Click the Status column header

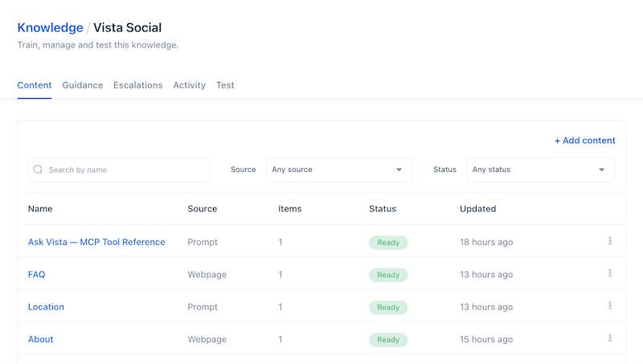(x=383, y=209)
